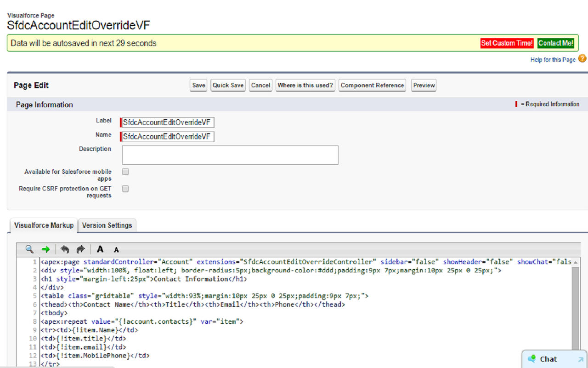Click the autosave countdown message text
This screenshot has width=588, height=368.
(84, 43)
